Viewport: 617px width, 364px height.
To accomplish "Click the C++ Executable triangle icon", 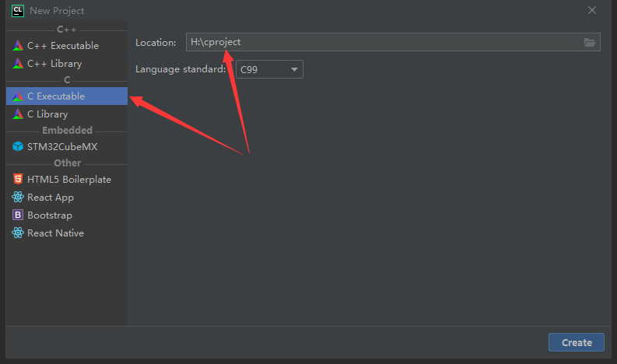I will (19, 46).
